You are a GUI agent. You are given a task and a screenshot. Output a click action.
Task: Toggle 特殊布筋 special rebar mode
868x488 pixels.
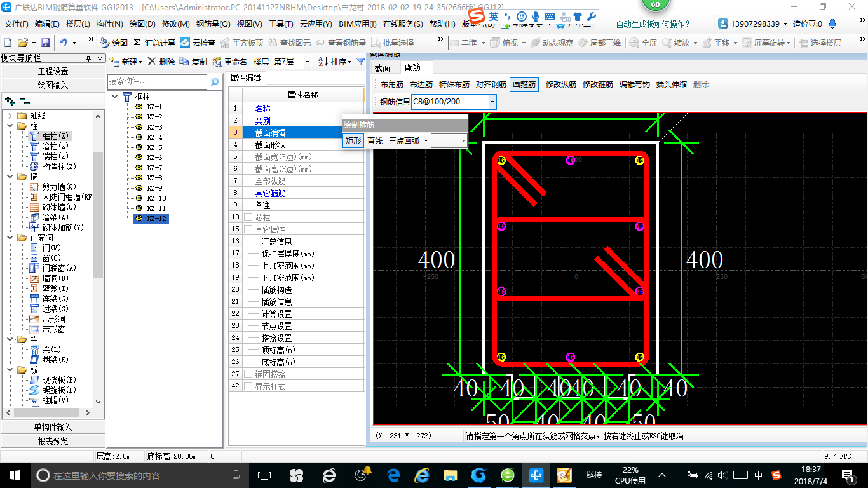click(454, 84)
